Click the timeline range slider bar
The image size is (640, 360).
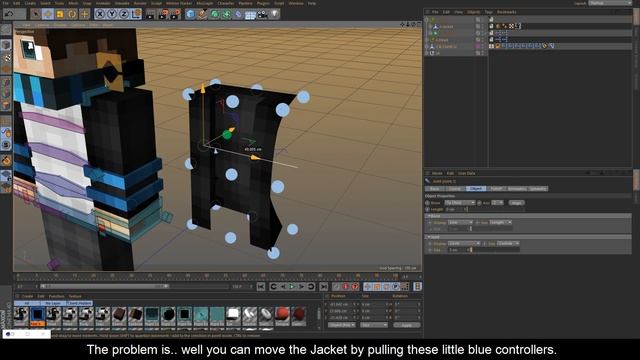104,287
